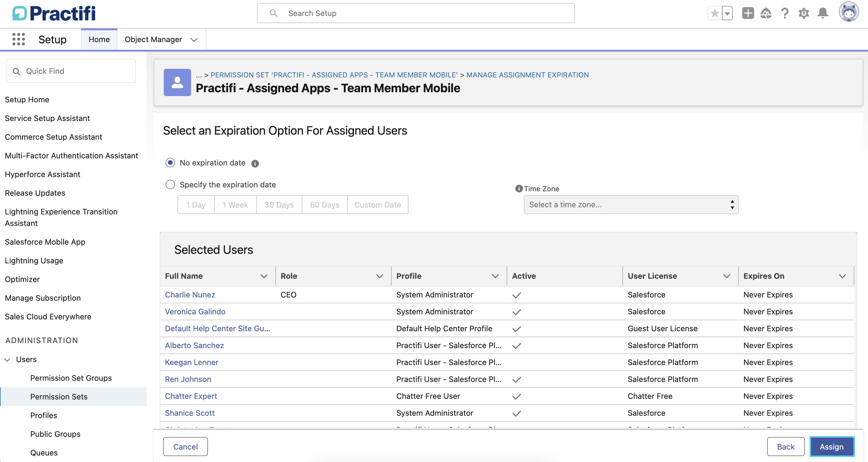The width and height of the screenshot is (868, 462).
Task: Open Salesforce Mobile App settings
Action: pos(45,242)
